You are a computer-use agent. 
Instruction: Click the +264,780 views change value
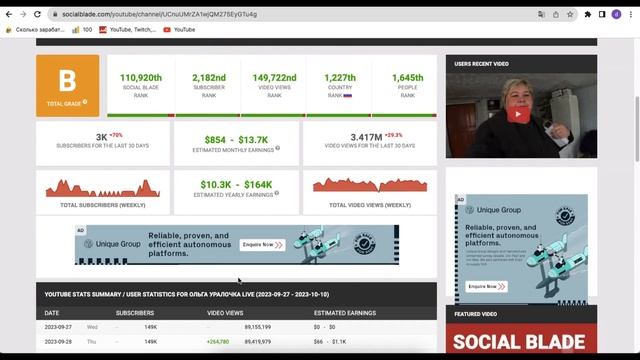click(218, 342)
